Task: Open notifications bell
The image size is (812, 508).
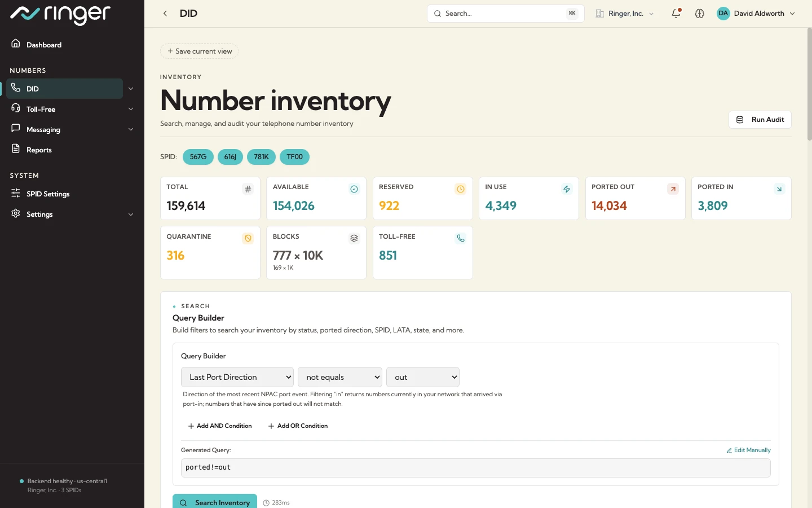Action: coord(676,14)
